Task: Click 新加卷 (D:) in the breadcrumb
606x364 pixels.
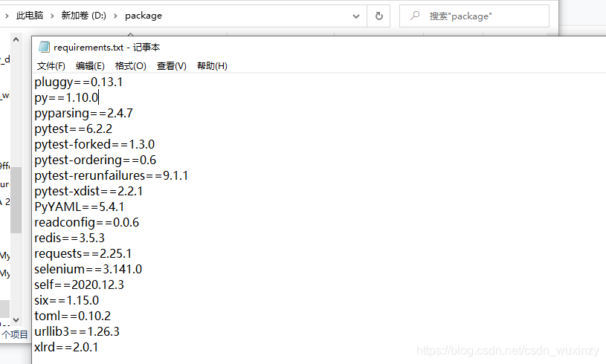Action: click(x=83, y=16)
